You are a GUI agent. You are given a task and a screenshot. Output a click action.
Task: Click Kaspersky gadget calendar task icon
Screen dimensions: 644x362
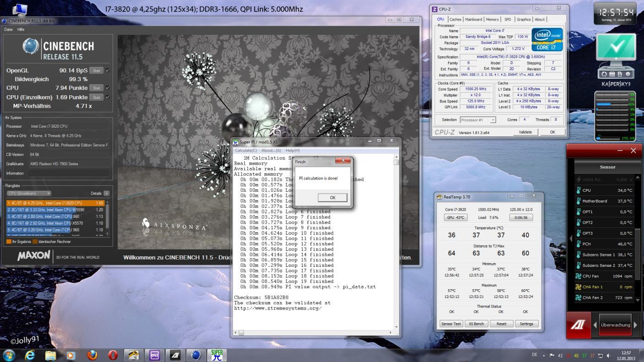coord(612,74)
